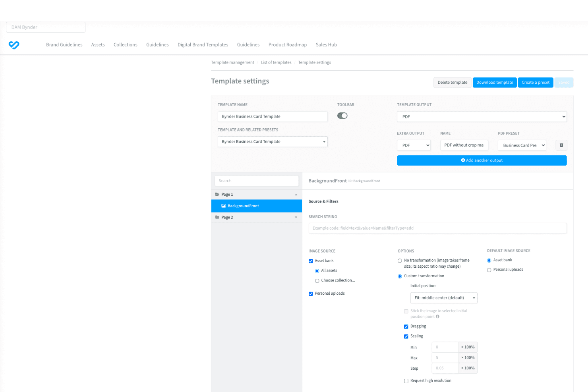Open Brand Guidelines in the navigation
The image size is (588, 392).
(x=64, y=45)
